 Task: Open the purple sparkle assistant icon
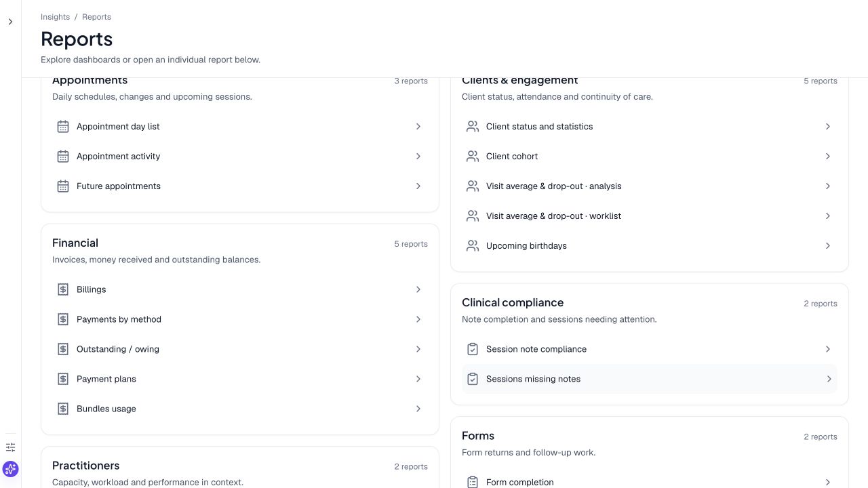[x=10, y=469]
